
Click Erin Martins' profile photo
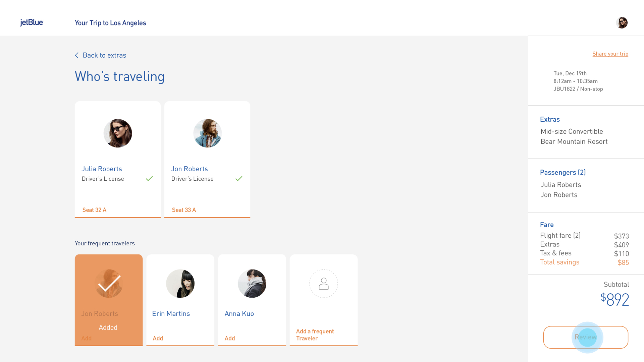180,284
